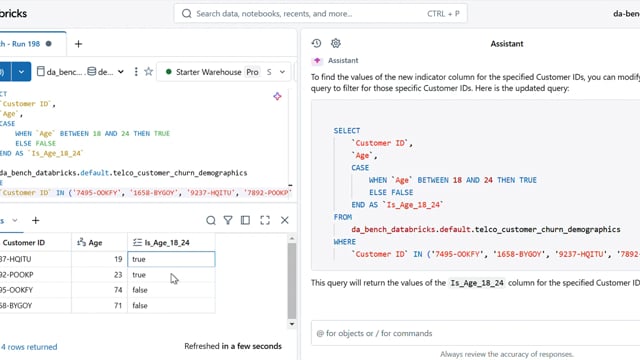Click the Is_Age_18_24 inline code in Assistant reply
Viewport: 640px width, 360px height.
click(x=477, y=283)
